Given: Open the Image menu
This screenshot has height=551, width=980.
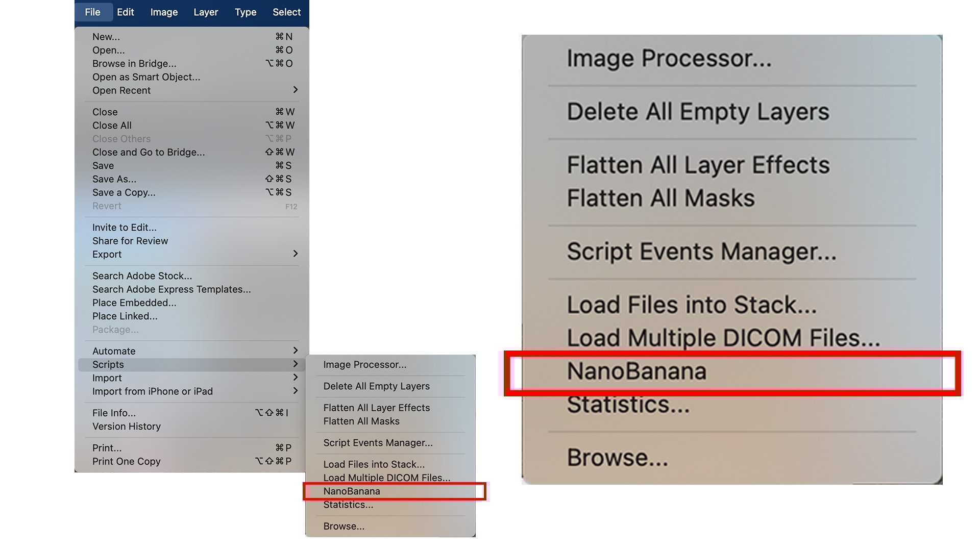Looking at the screenshot, I should pos(164,12).
